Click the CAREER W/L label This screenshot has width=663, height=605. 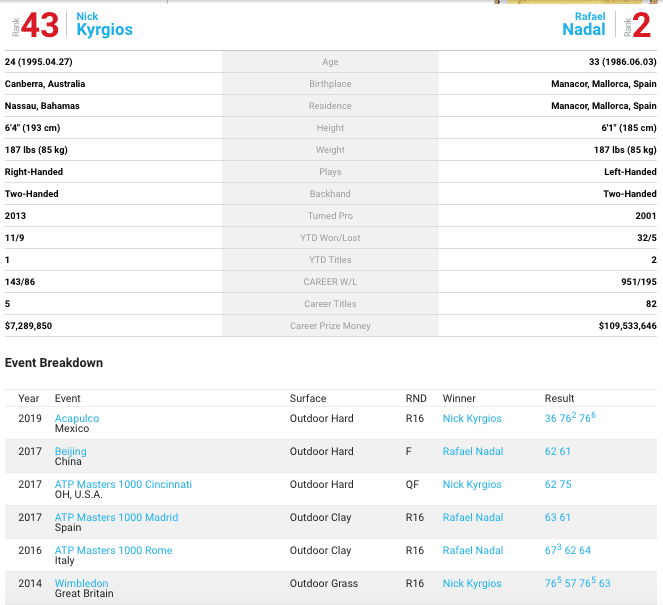click(x=330, y=282)
